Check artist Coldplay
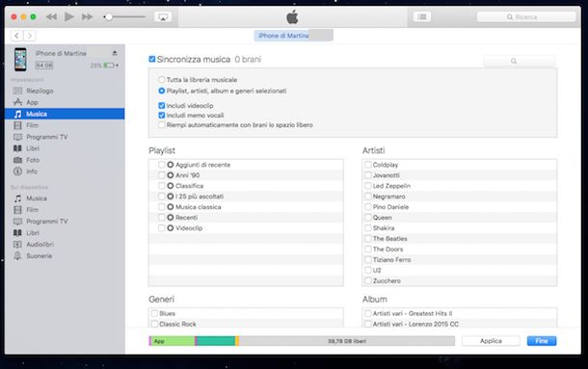This screenshot has height=369, width=588. pyautogui.click(x=368, y=165)
